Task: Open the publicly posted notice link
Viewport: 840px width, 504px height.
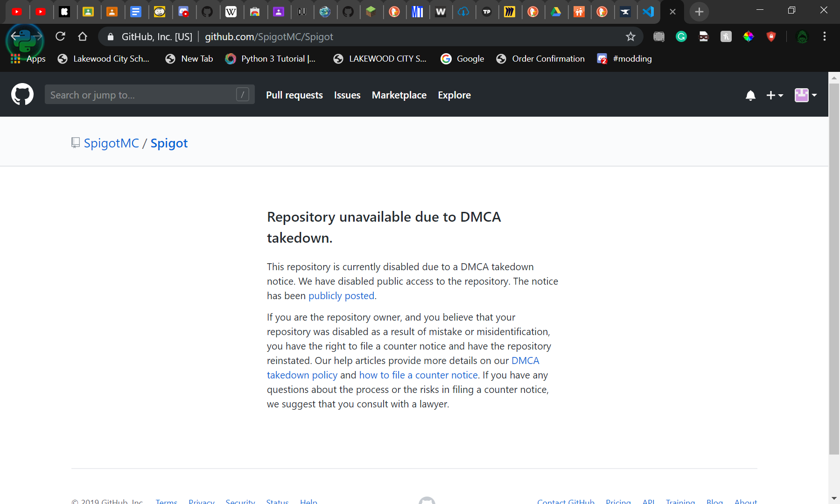Action: click(341, 296)
